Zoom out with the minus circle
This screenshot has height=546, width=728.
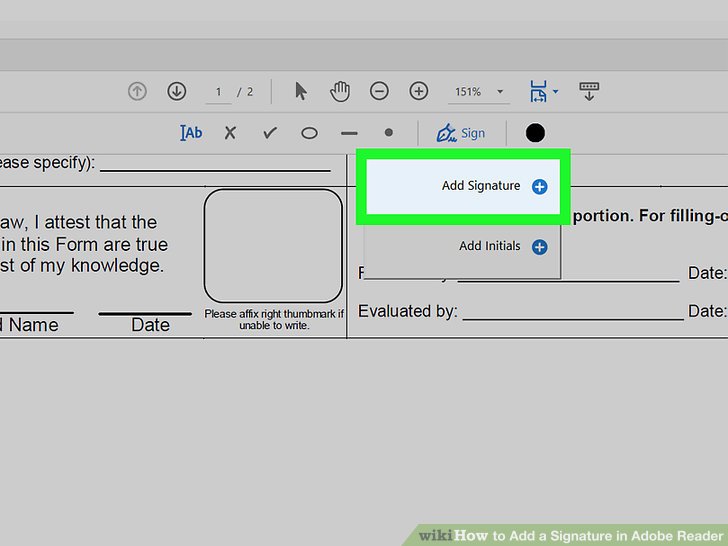point(379,91)
